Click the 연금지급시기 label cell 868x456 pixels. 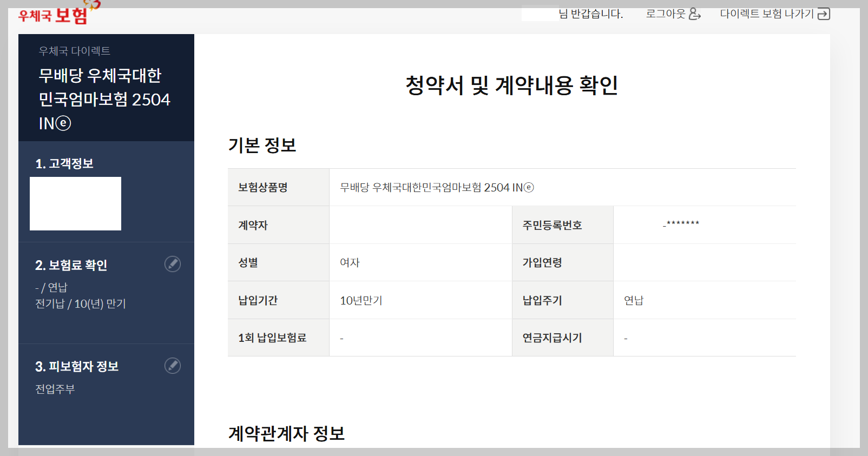click(563, 338)
